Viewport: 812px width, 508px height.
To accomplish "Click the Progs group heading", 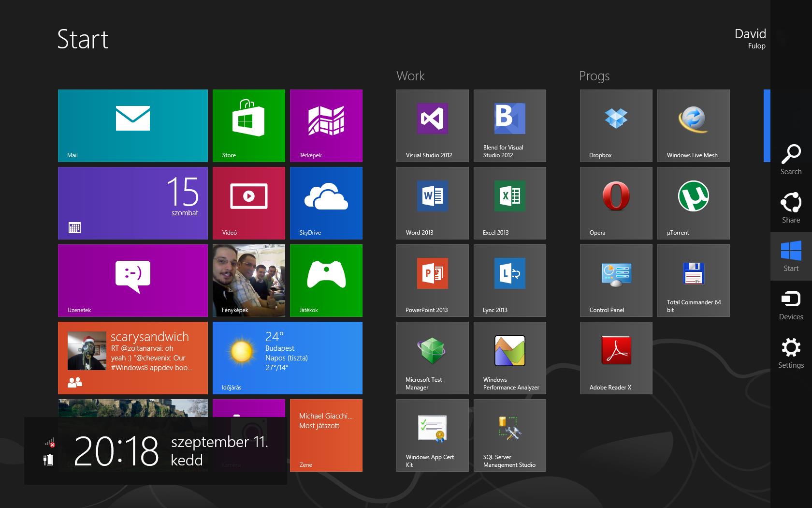I will [594, 76].
